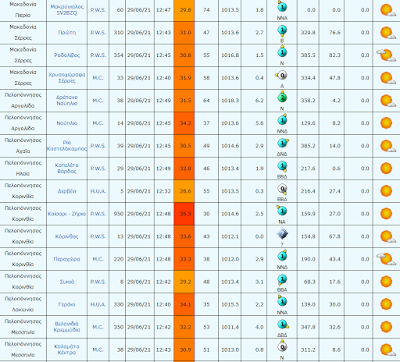Click the cloudy-sun weather icon for Ροδολίβος

click(x=386, y=55)
